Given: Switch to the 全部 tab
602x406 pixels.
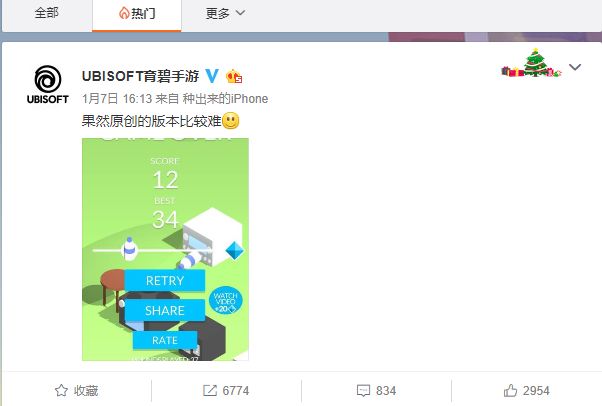Looking at the screenshot, I should coord(46,13).
